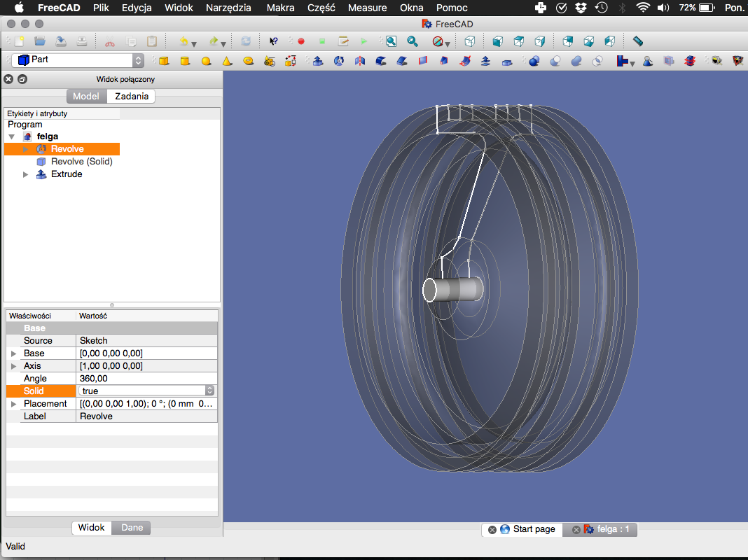Expand the Extrude item in the tree

[26, 174]
